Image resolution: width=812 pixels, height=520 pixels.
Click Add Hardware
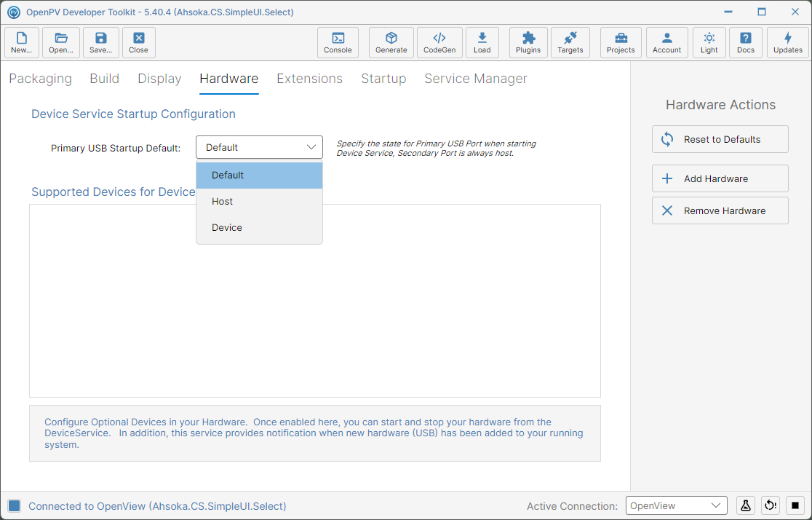720,178
